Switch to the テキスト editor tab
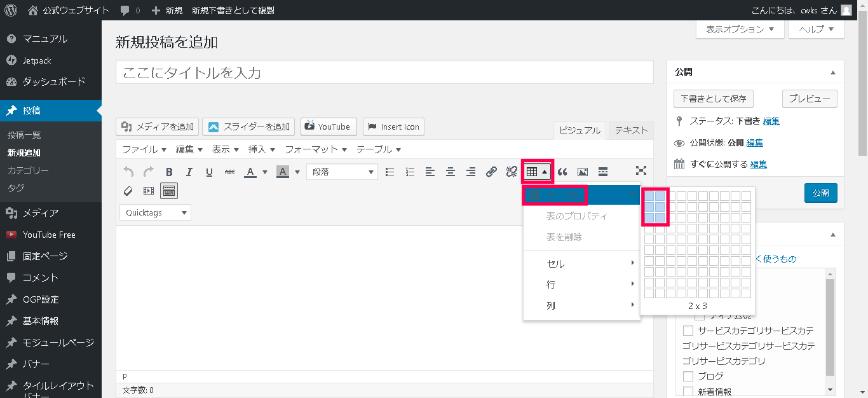 [631, 130]
